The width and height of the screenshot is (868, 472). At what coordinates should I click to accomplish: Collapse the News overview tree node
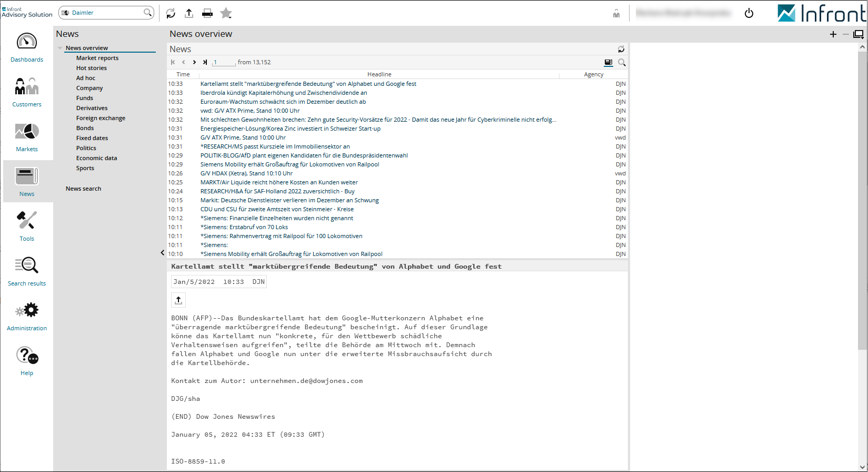(60, 48)
